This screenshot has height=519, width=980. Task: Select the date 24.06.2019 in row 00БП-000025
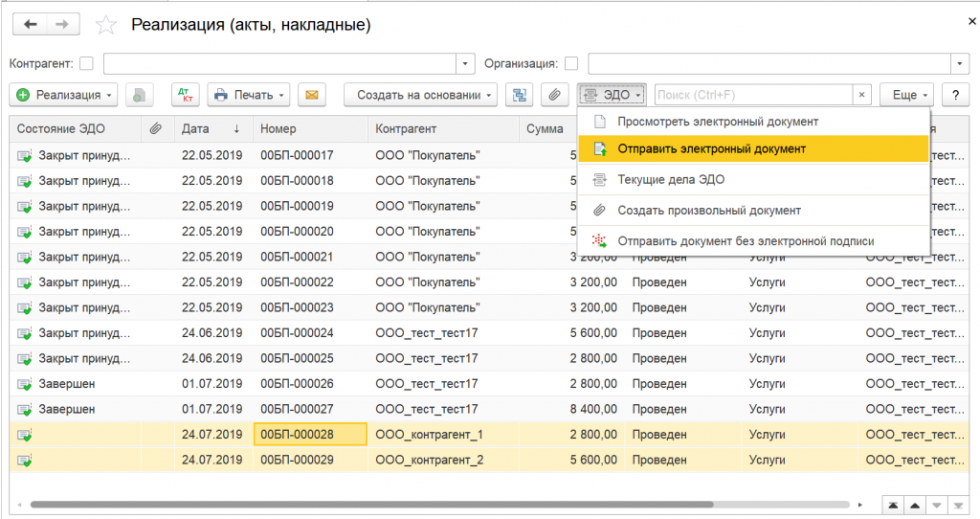212,359
